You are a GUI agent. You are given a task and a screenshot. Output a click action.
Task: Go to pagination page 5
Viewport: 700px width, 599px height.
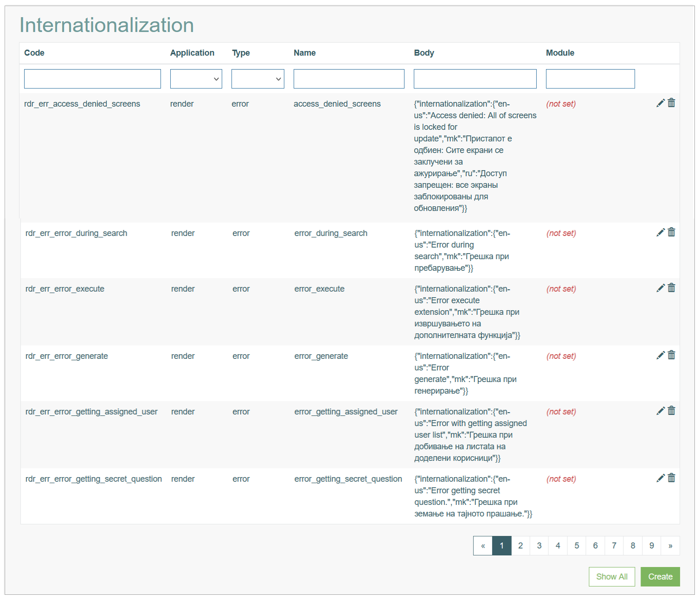[577, 546]
